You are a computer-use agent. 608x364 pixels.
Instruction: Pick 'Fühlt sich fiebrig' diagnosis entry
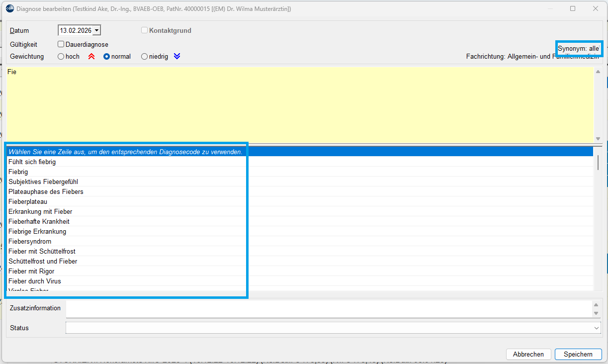(x=32, y=162)
